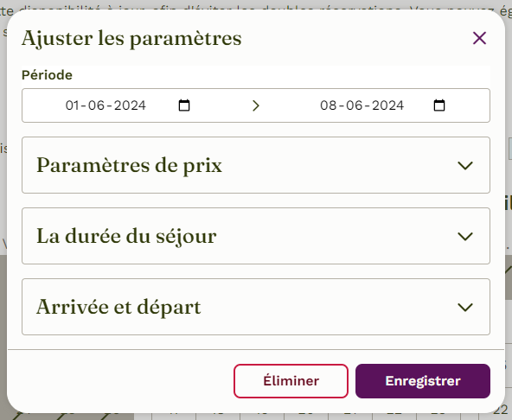Click the Paramètres de prix section title

point(130,165)
